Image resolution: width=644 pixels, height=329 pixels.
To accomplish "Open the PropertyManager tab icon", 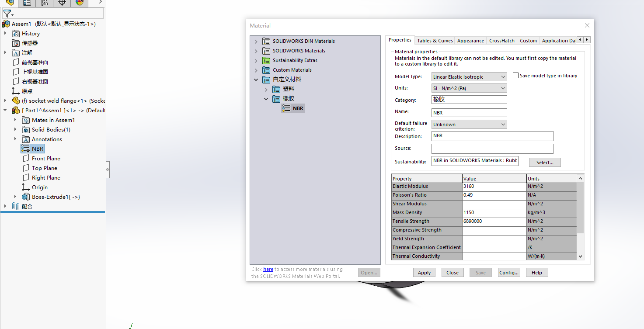I will pos(27,3).
